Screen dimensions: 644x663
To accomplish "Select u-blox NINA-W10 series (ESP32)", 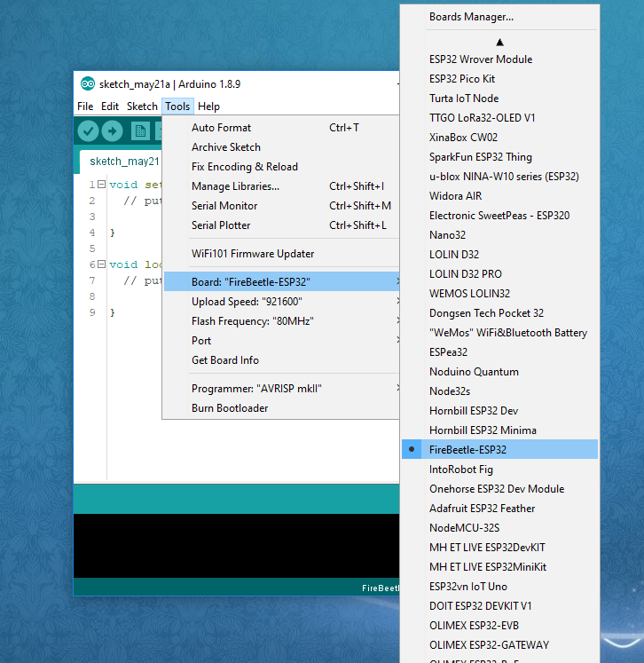I will (500, 177).
